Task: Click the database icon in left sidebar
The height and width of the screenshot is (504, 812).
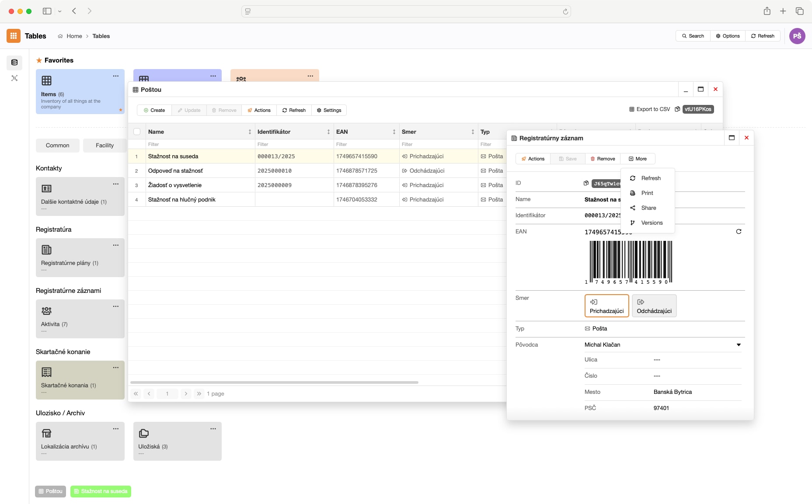Action: pyautogui.click(x=14, y=63)
